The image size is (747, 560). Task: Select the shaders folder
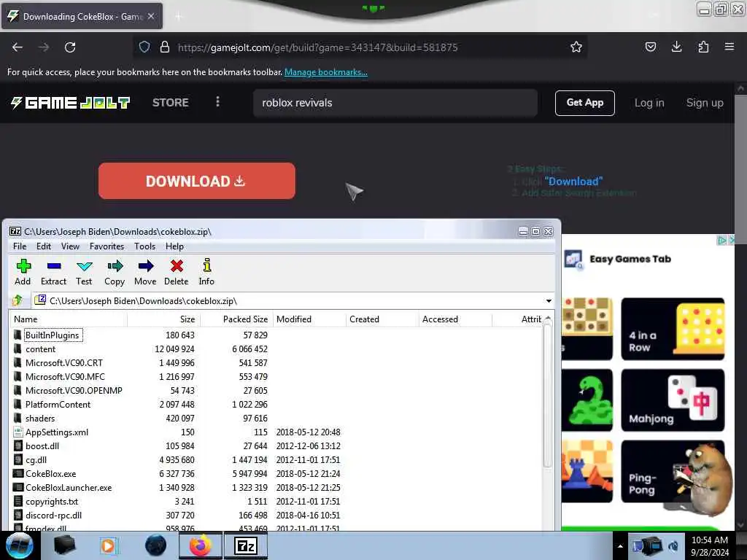click(x=40, y=418)
